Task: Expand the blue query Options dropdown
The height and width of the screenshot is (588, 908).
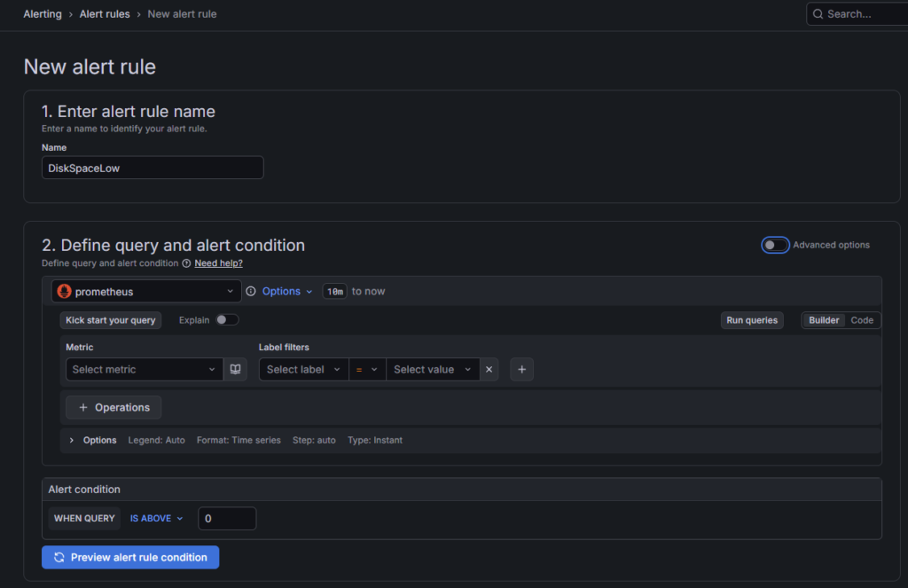Action: tap(287, 292)
